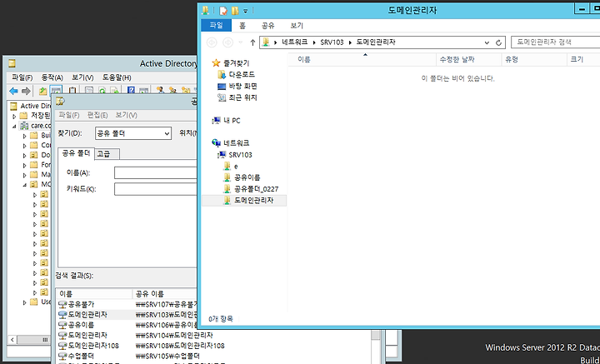Click the new organizational unit icon in toolbar
600x364 pixels.
coord(186,91)
